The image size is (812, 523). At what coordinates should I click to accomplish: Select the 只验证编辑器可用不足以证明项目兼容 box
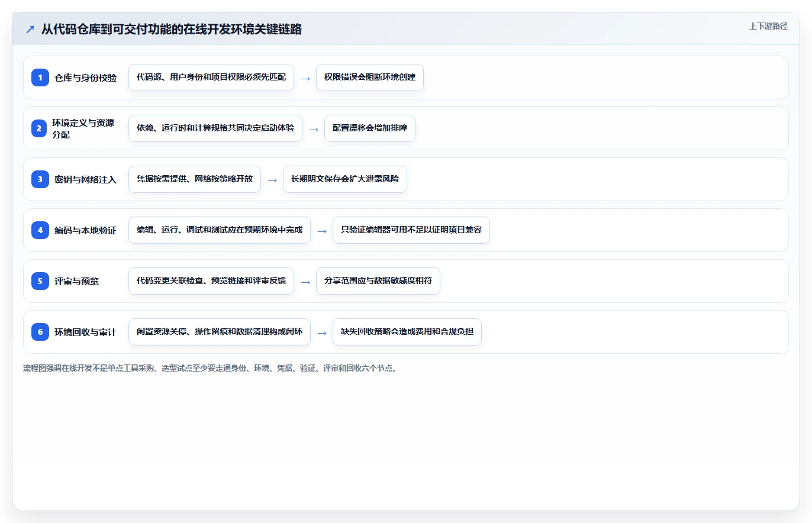[x=411, y=230]
